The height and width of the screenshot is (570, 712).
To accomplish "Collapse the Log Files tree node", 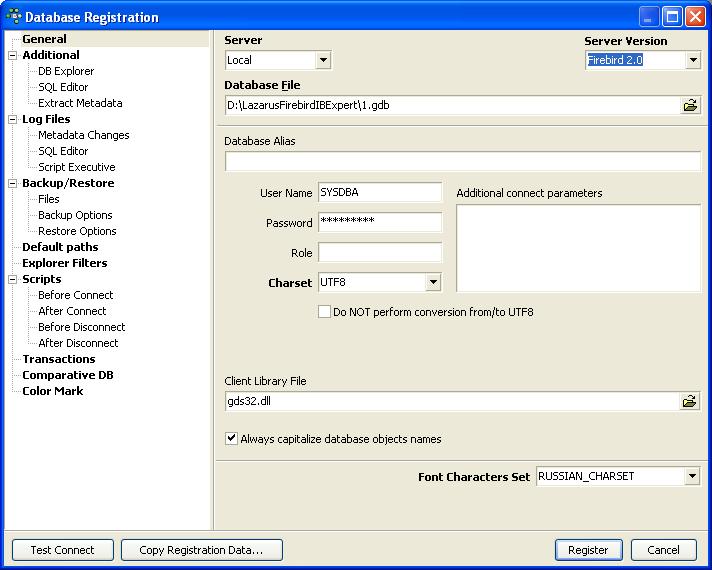I will click(x=13, y=119).
